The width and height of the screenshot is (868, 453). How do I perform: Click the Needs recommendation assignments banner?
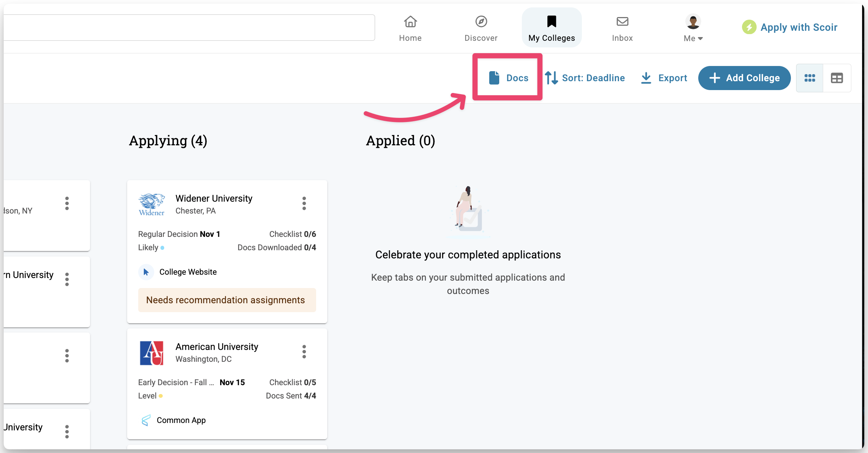pos(227,300)
